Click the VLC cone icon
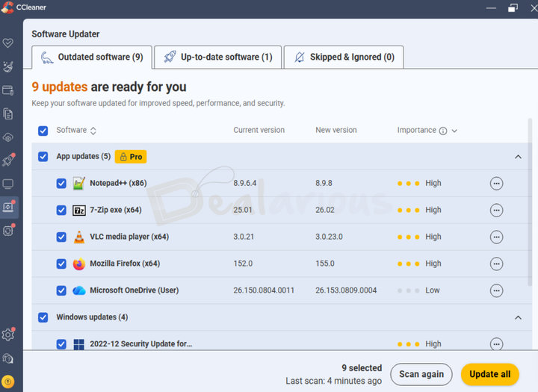538x392 pixels. point(79,237)
